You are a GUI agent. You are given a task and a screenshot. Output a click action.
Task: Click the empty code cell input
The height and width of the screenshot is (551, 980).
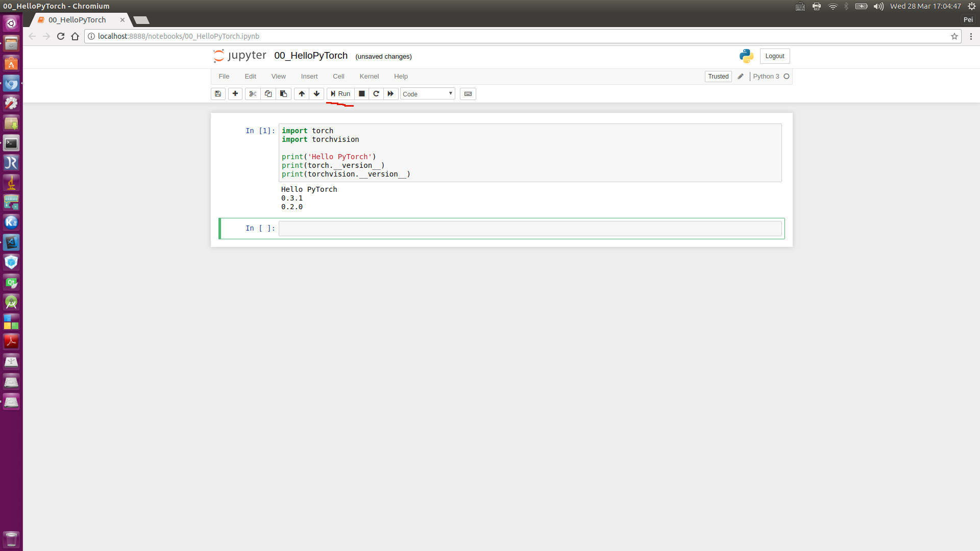point(529,229)
